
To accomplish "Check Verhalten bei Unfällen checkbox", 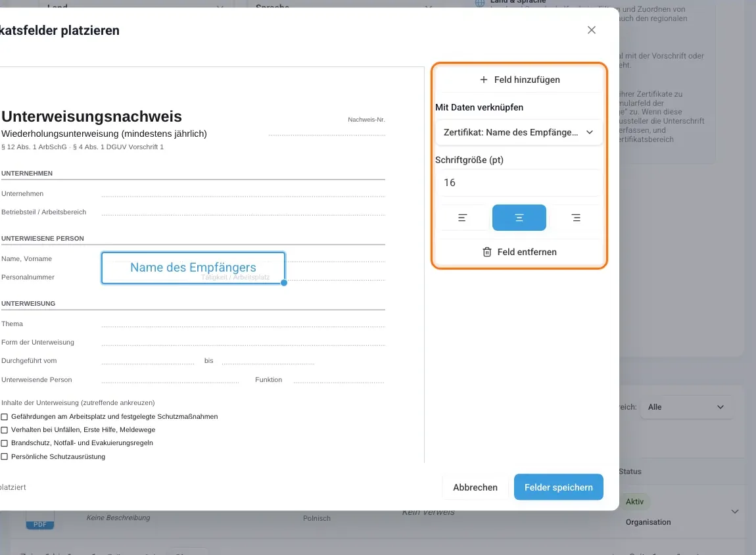I will pos(5,429).
